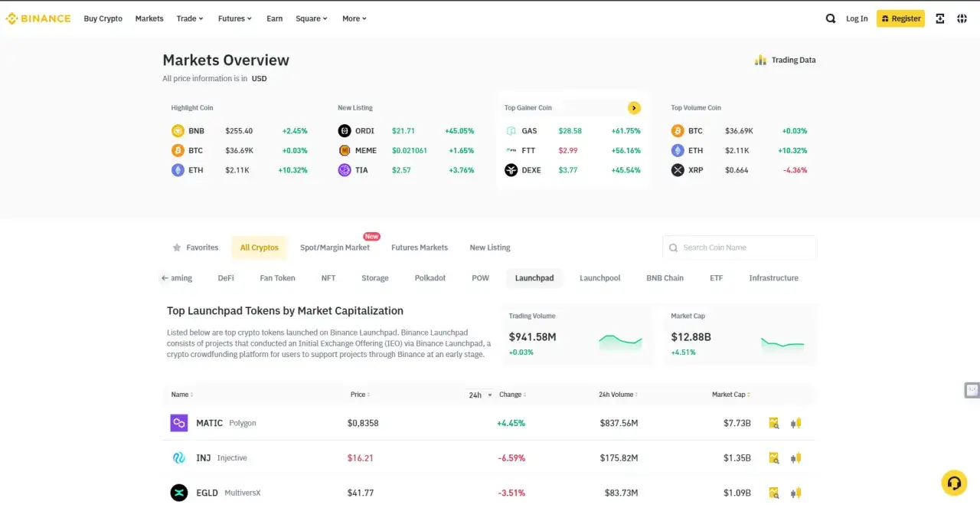This screenshot has width=980, height=508.
Task: Click the INJ Injective logo icon
Action: tap(179, 458)
